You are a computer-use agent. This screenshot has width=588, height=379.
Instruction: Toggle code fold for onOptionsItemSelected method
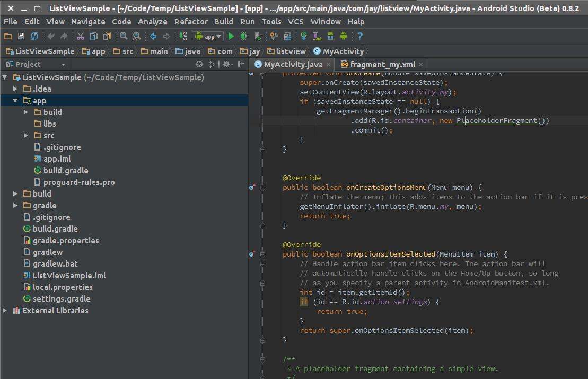tap(262, 254)
